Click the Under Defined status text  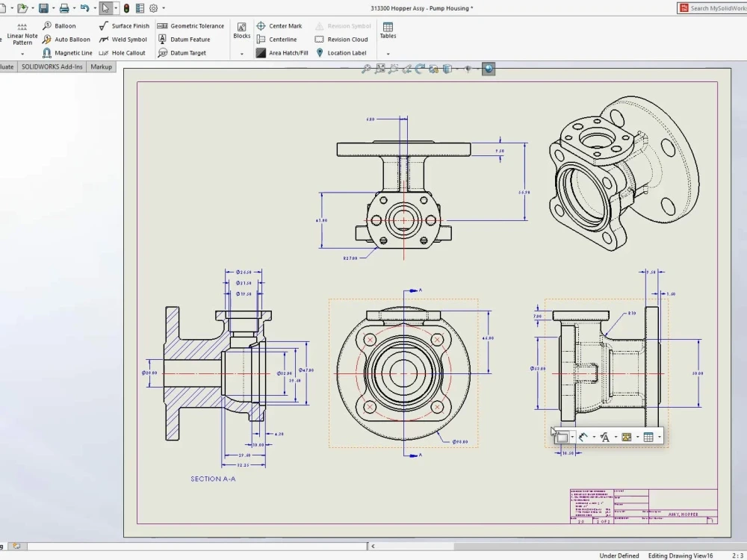(x=619, y=556)
